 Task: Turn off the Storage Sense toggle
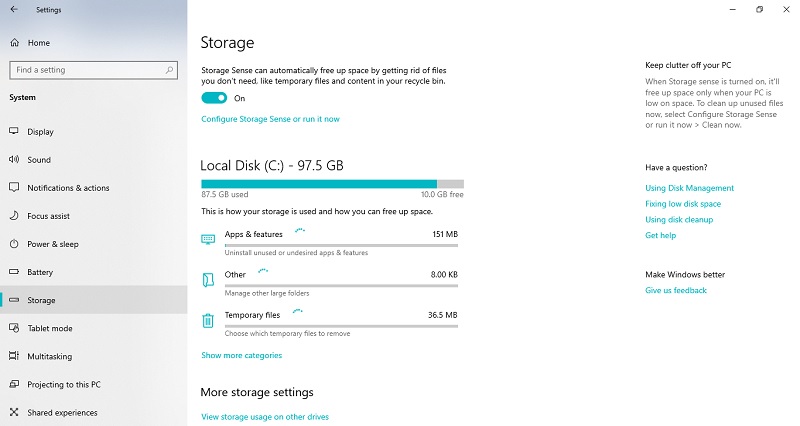tap(214, 98)
